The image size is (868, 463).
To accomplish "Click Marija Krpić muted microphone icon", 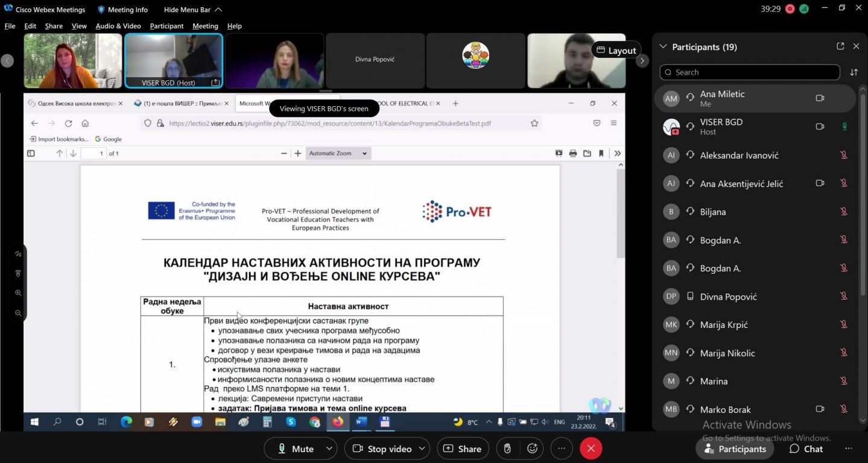I will (x=844, y=324).
